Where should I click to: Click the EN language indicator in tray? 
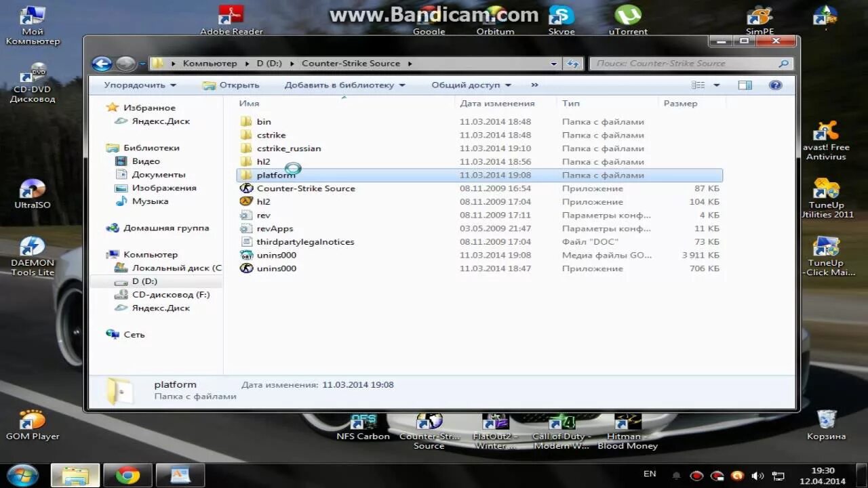(x=650, y=474)
